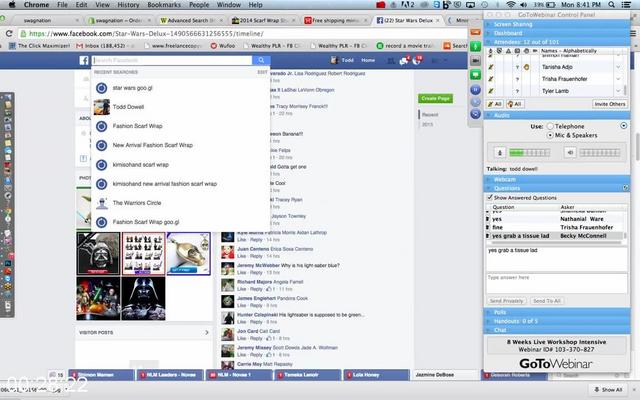Click the Type answer here field
640x400 pixels.
pyautogui.click(x=557, y=283)
